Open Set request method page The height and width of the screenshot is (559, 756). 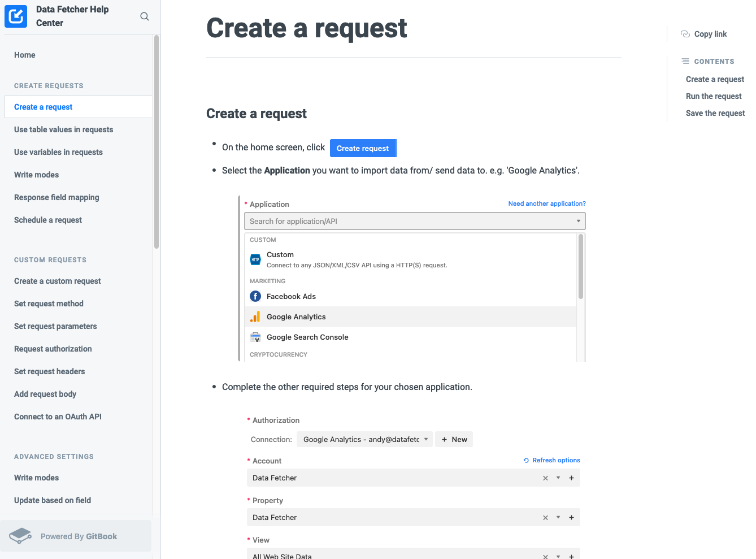point(49,304)
